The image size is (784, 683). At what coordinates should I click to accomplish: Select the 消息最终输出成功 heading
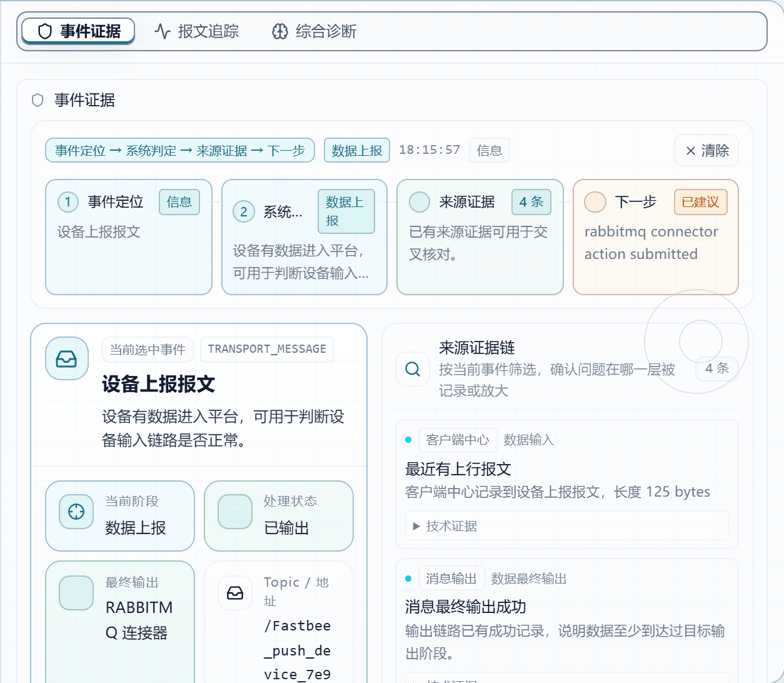(466, 607)
